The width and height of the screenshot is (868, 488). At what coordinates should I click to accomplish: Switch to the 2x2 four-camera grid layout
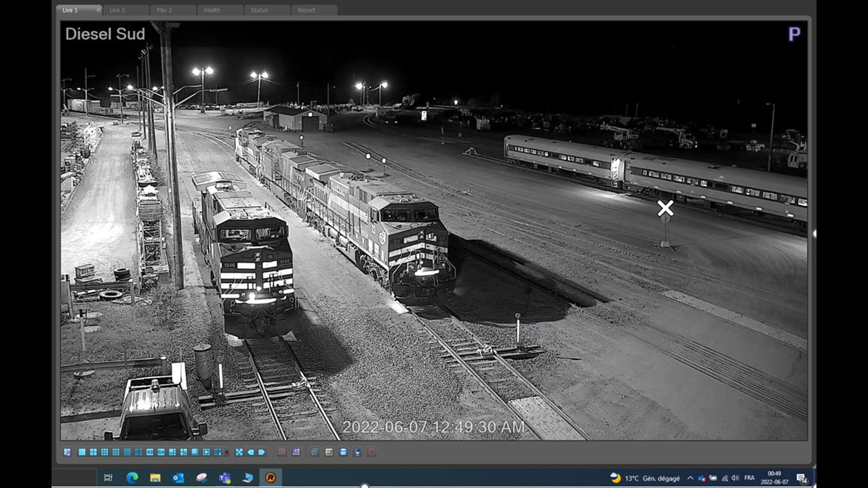point(93,452)
